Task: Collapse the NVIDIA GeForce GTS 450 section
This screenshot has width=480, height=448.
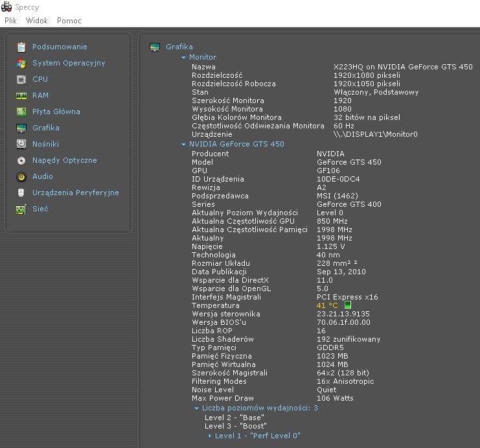Action: pos(184,145)
